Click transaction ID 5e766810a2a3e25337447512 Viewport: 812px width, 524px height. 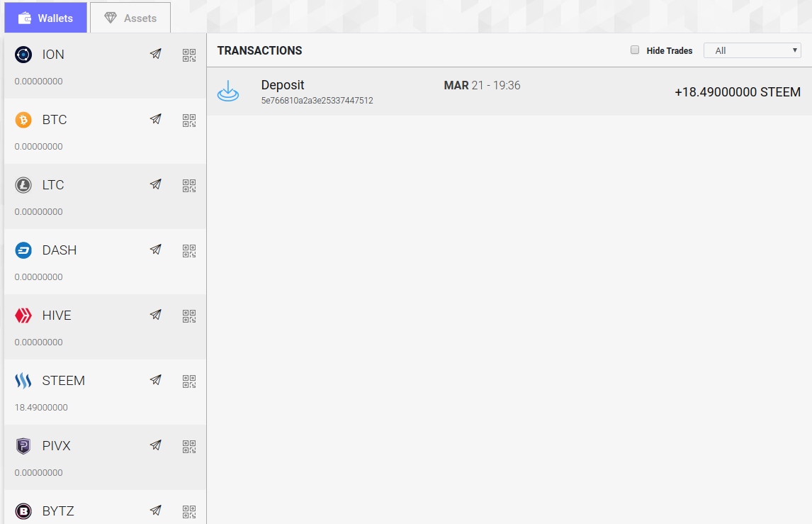(317, 101)
